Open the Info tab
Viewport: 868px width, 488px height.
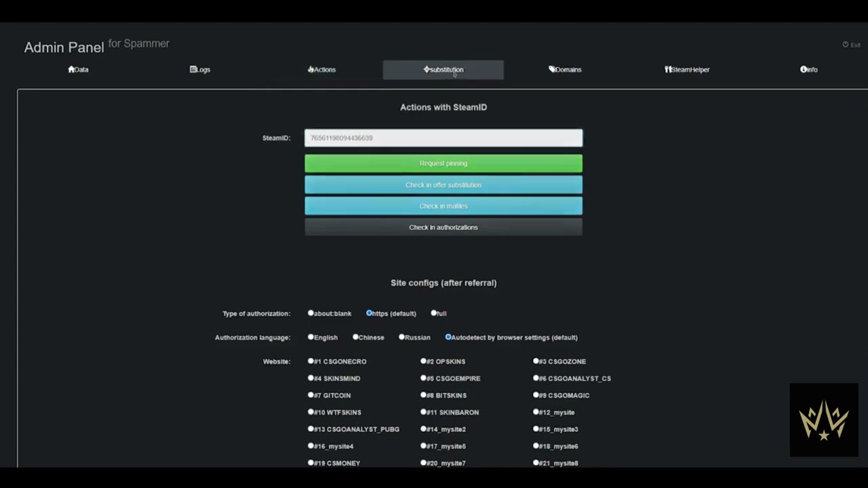[809, 69]
